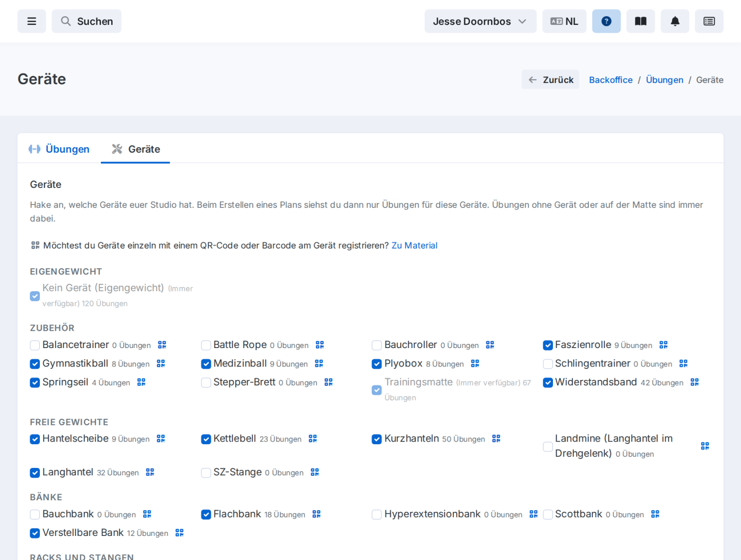741x560 pixels.
Task: Click the FREIE GEWICHTE section heading
Action: (69, 422)
